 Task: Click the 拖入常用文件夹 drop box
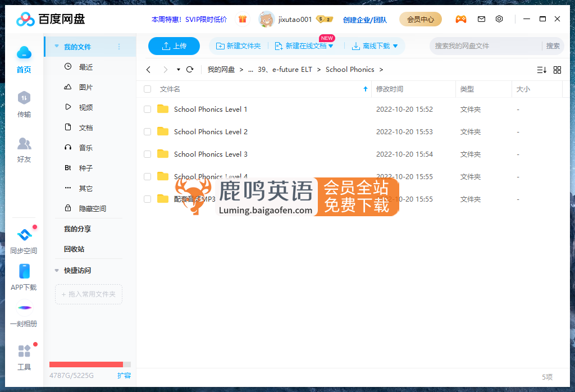click(x=88, y=294)
